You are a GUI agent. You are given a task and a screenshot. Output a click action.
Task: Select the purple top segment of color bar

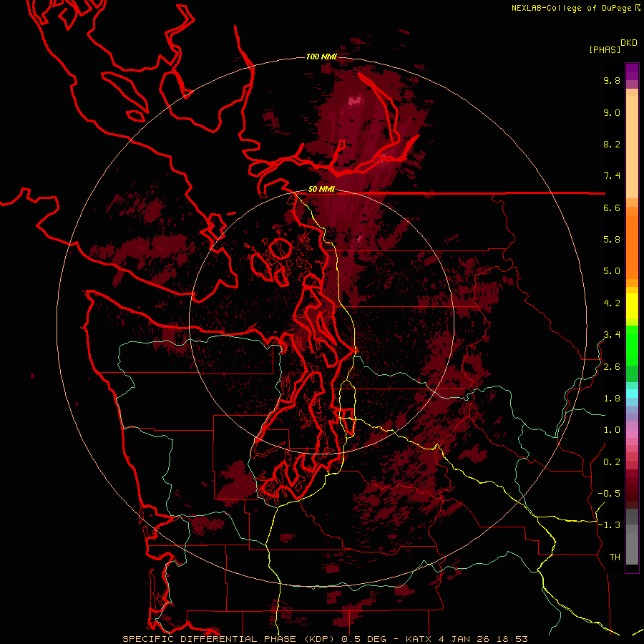pyautogui.click(x=632, y=72)
